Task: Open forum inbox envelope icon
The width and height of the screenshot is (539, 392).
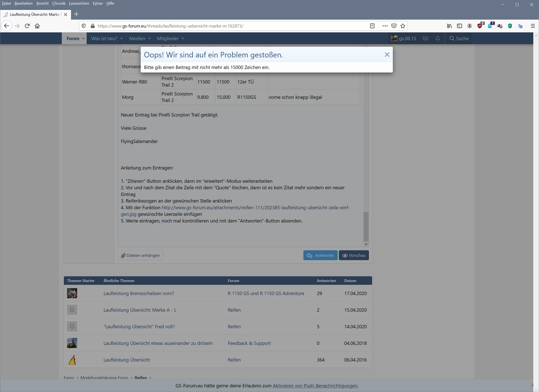Action: tap(425, 38)
